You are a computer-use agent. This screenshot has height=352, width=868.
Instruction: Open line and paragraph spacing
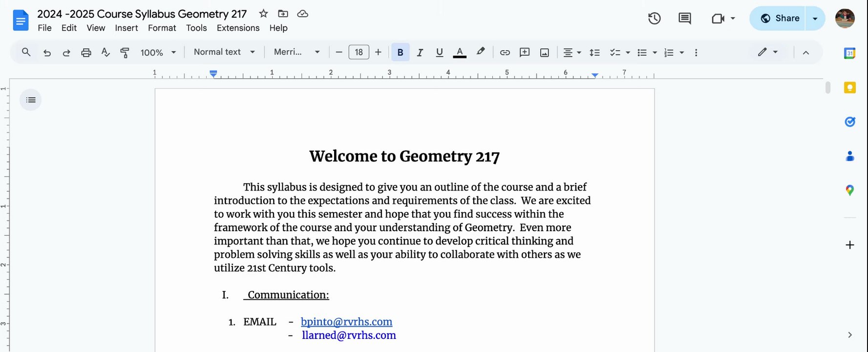pos(594,52)
